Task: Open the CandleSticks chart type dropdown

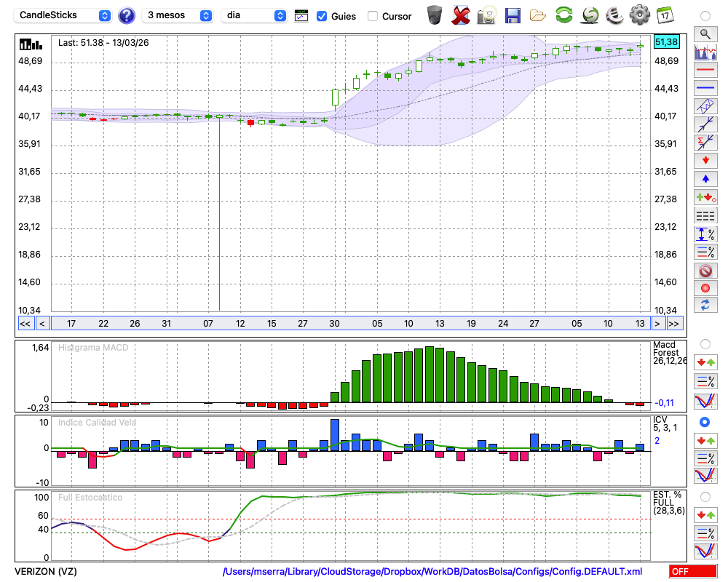Action: tap(65, 15)
